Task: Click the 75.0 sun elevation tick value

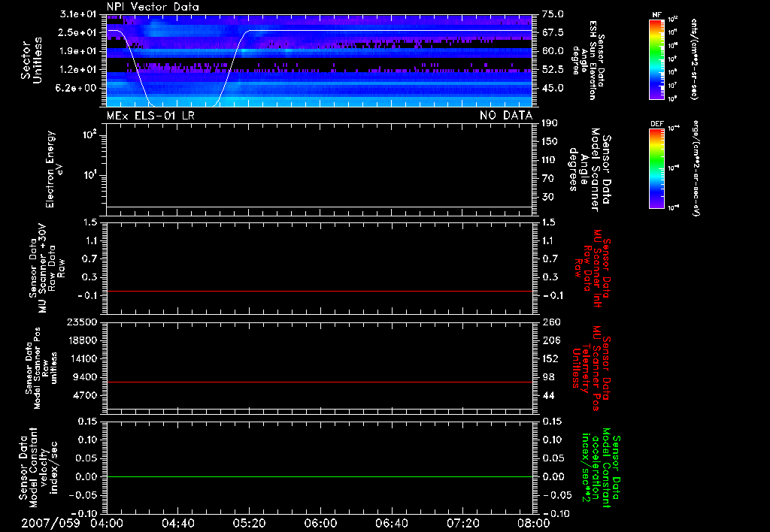Action: (x=553, y=14)
